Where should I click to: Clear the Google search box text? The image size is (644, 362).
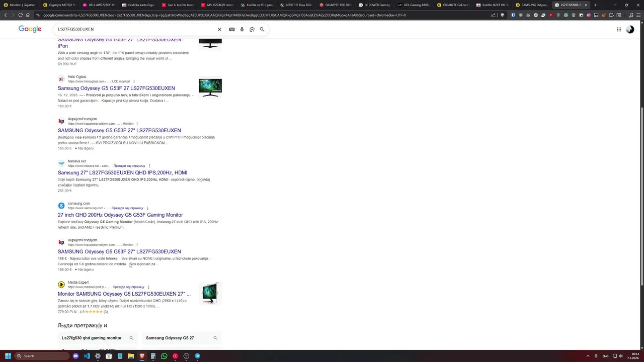click(x=219, y=29)
